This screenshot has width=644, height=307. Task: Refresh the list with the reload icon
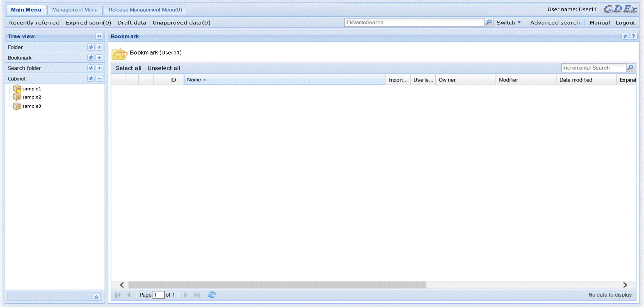(212, 295)
